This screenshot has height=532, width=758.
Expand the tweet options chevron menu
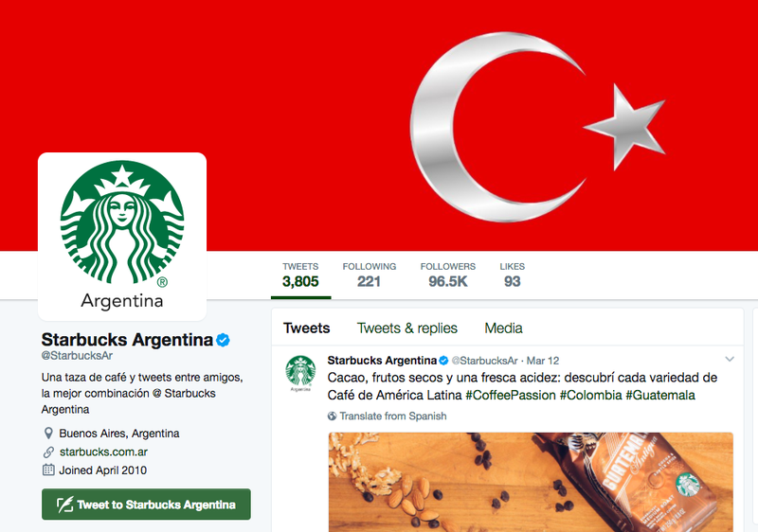pos(730,359)
